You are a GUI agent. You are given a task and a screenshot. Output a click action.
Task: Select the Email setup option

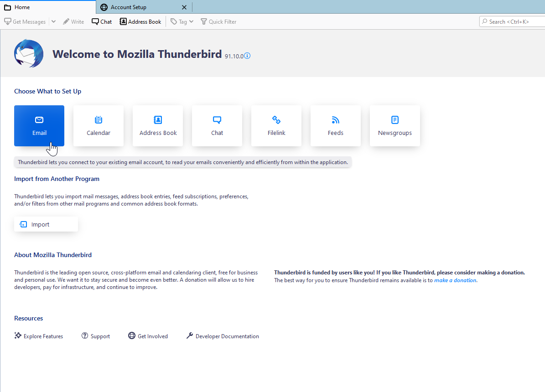(39, 126)
